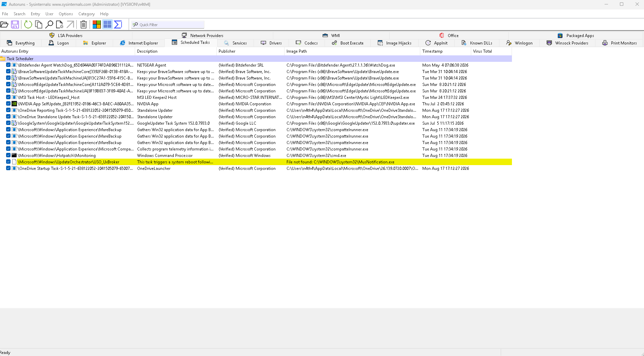
Task: Uncheck the GoogleUpdaterTaskSystem entry
Action: [8, 123]
